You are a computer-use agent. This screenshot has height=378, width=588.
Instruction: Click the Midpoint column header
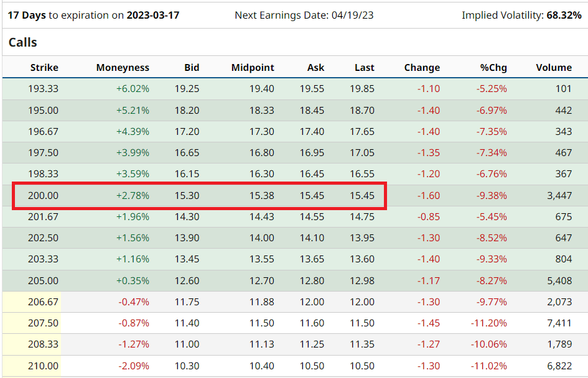pos(253,68)
